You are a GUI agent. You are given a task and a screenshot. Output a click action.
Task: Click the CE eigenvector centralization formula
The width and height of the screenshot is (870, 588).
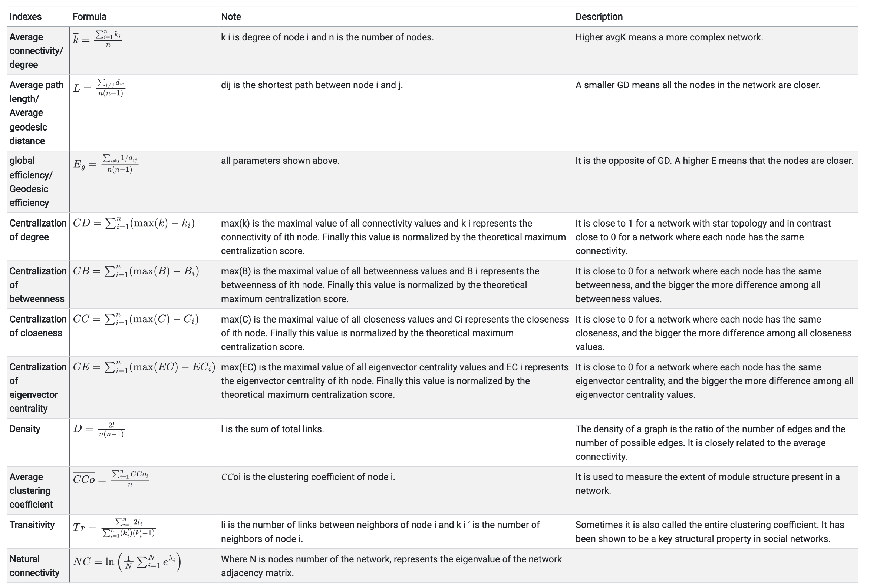pos(144,367)
